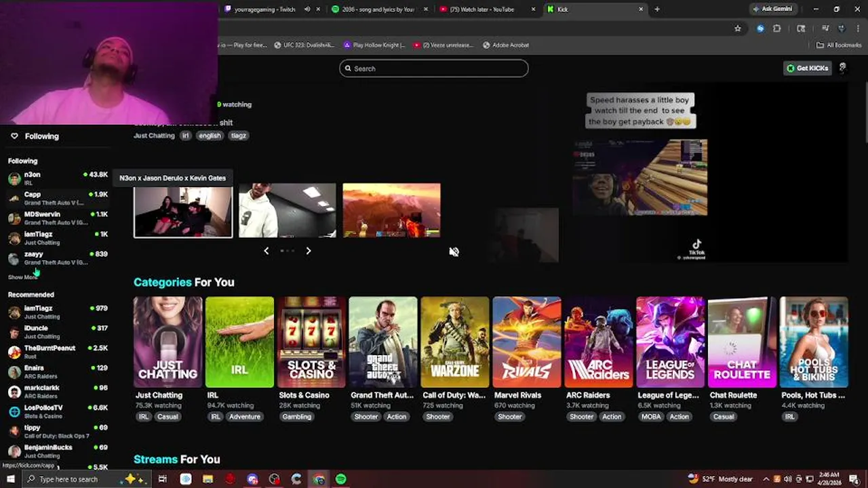This screenshot has height=488, width=868.
Task: Open Chrome extensions puzzle icon
Action: pos(777,28)
